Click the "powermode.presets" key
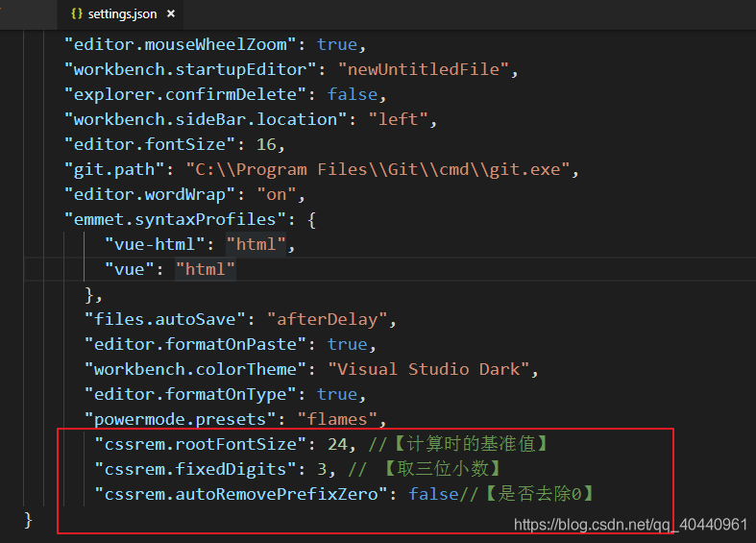Screen dimensions: 756x543 (180, 421)
